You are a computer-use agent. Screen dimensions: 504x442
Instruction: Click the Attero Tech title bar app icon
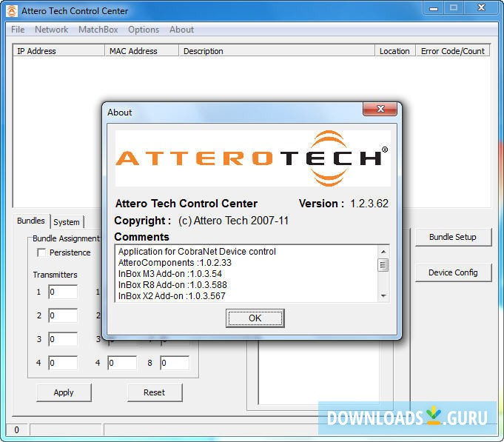click(x=12, y=11)
